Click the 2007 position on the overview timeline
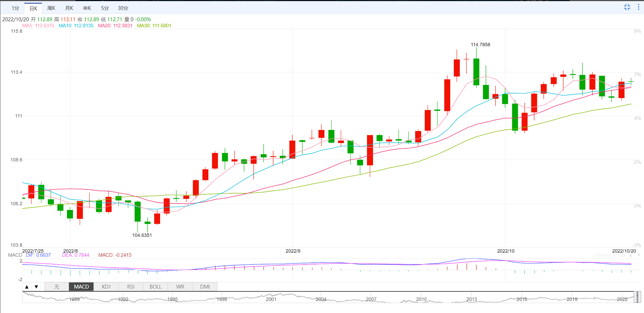 (371, 299)
